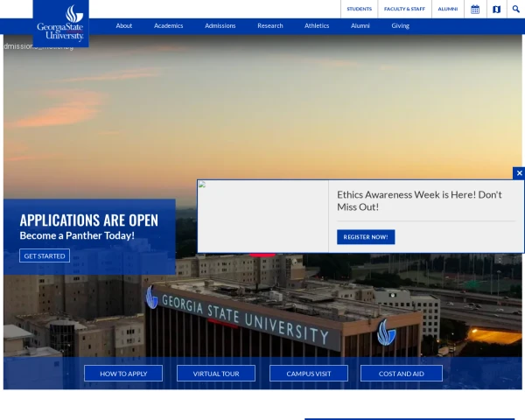Open search with the magnifier icon

pyautogui.click(x=516, y=9)
